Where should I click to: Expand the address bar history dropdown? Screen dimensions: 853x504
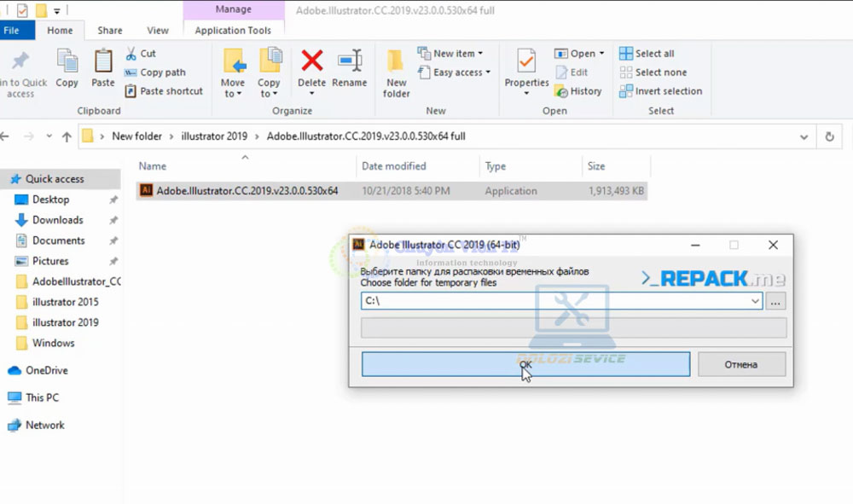click(804, 136)
